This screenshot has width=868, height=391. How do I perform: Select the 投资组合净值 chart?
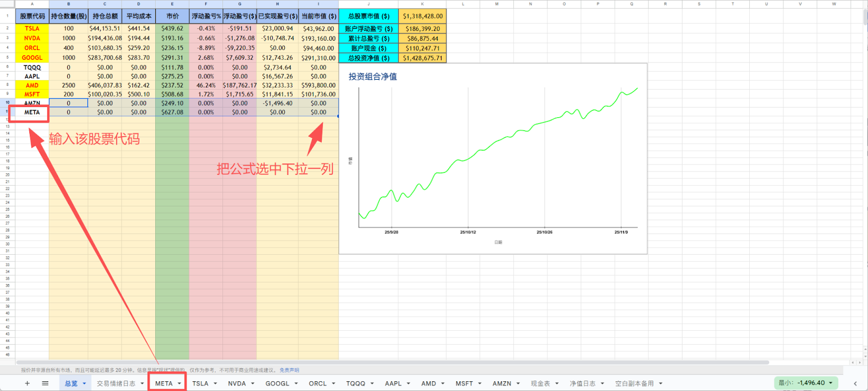[x=493, y=159]
